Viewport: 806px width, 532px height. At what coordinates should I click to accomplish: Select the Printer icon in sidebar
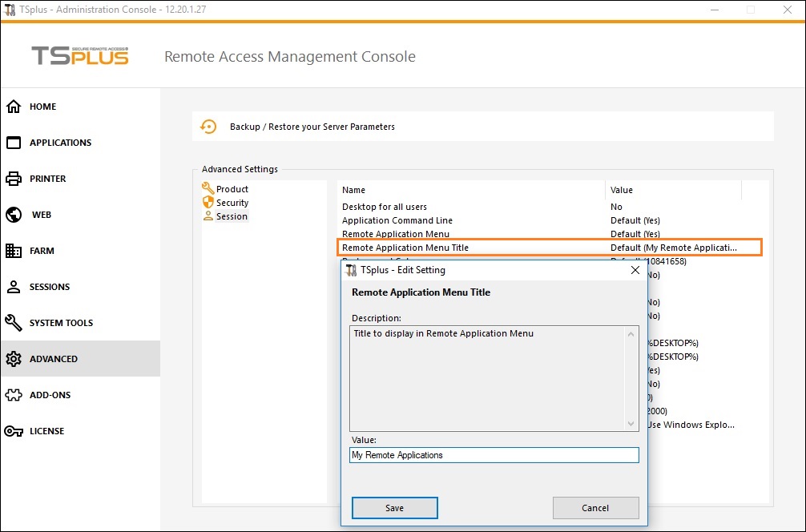tap(14, 179)
